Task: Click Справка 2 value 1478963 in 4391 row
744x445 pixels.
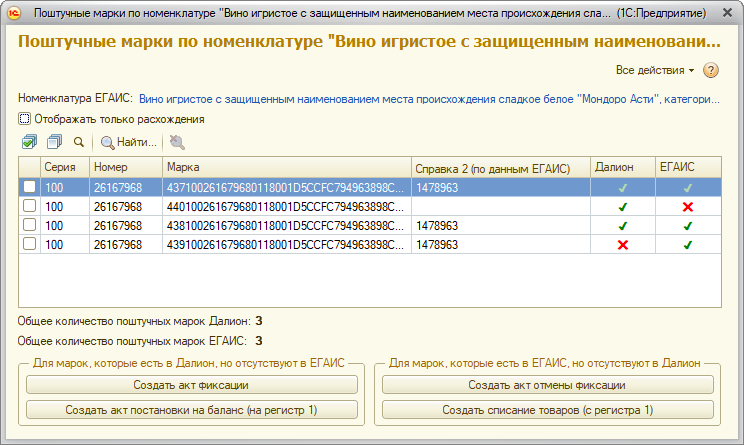Action: (437, 245)
